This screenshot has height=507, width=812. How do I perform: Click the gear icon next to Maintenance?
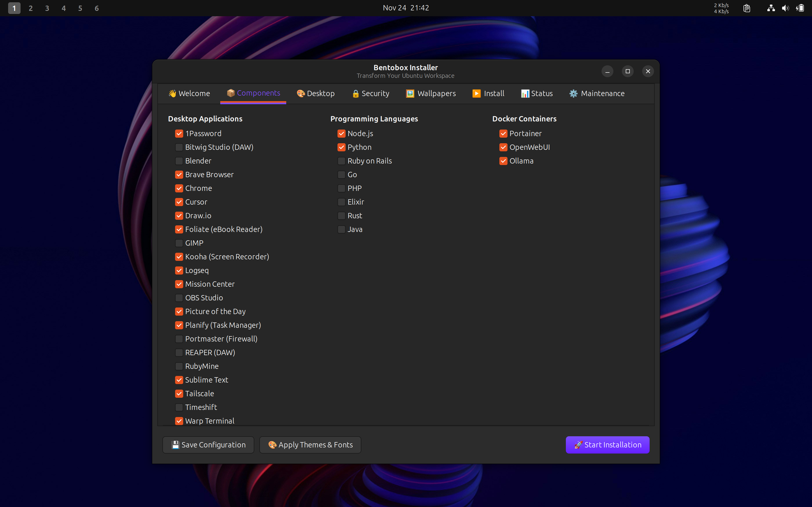573,94
